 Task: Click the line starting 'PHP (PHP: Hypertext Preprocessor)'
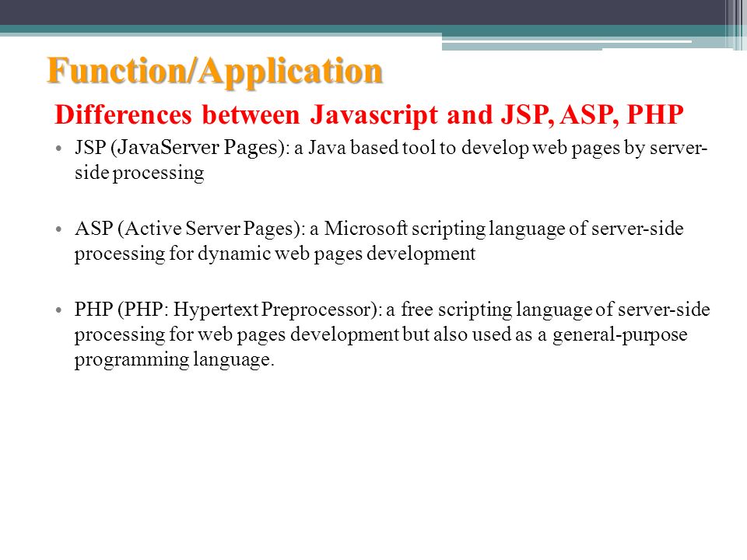392,310
